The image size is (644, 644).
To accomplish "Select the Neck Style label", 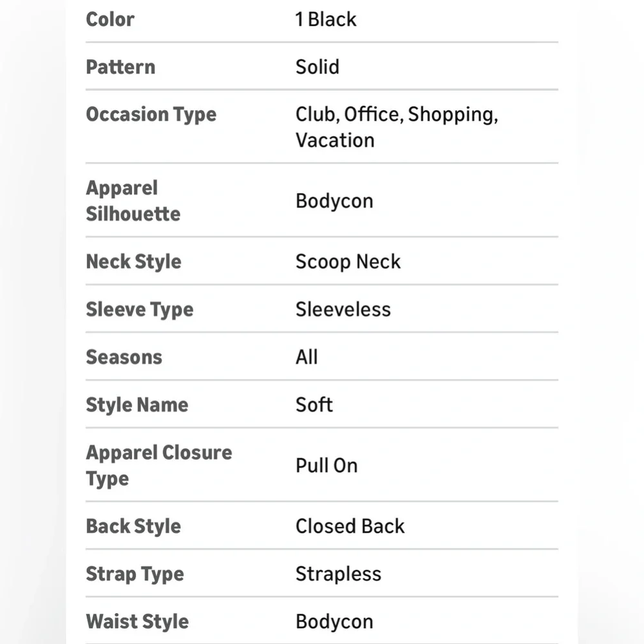I will (133, 262).
